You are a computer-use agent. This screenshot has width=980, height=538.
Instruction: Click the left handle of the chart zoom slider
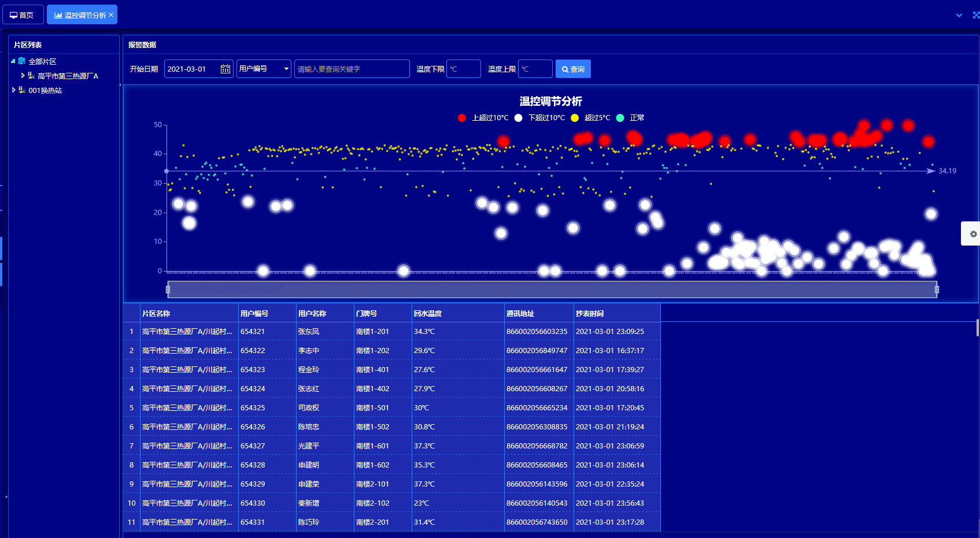tap(168, 290)
